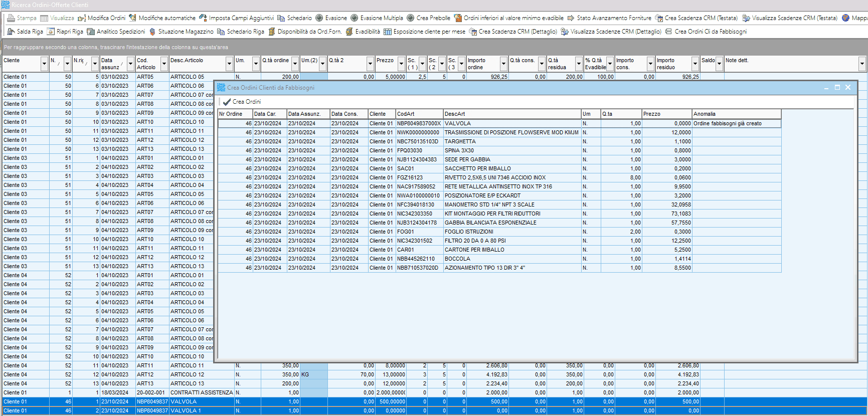Image resolution: width=868 pixels, height=416 pixels.
Task: Click the Mappa toolbar item
Action: pyautogui.click(x=855, y=18)
